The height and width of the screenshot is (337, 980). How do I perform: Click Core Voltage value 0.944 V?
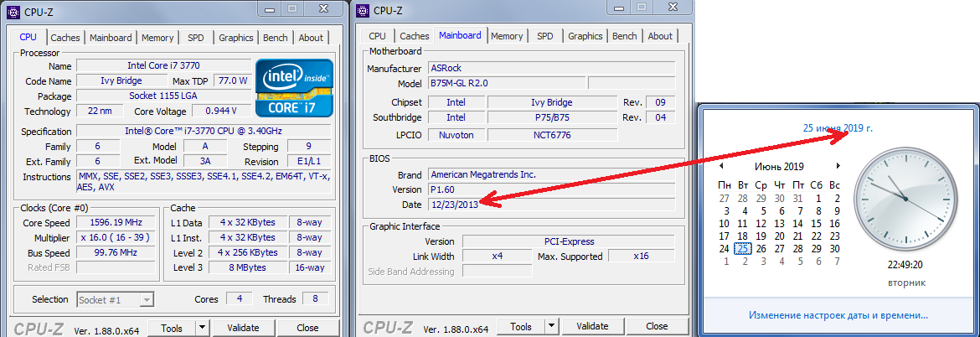(221, 111)
